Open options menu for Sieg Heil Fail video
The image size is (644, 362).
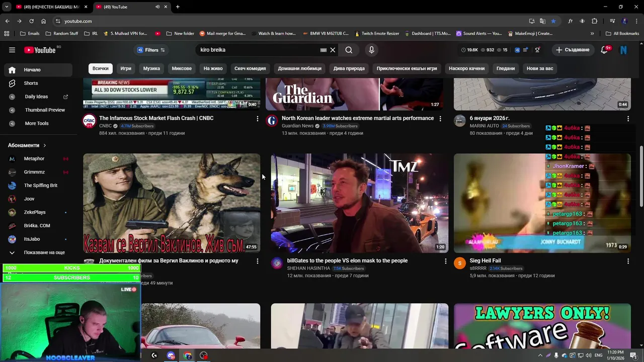pos(628,261)
